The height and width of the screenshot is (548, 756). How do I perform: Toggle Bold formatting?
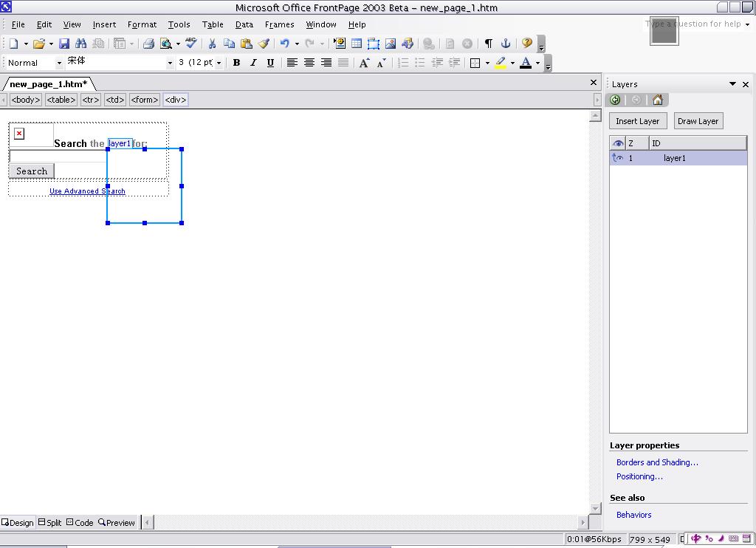(x=236, y=63)
